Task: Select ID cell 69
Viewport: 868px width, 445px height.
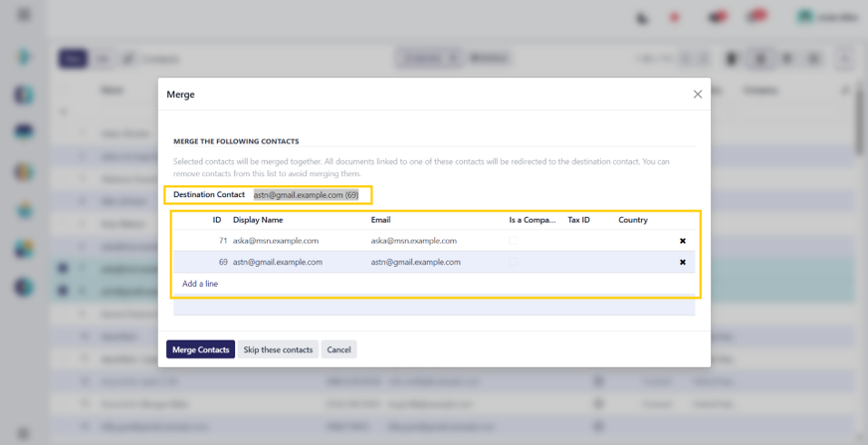Action: point(223,263)
